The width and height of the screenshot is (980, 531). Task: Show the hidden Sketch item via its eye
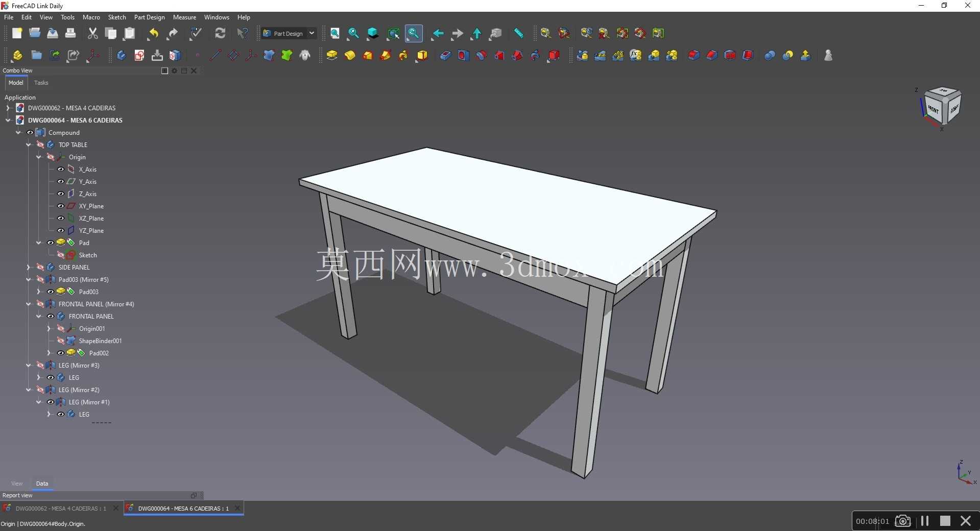pos(61,255)
